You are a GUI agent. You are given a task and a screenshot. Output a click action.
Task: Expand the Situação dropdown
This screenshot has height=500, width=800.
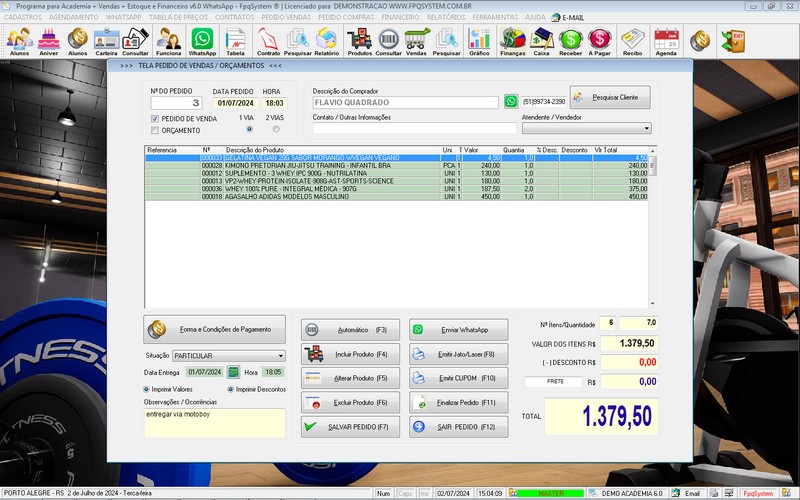280,355
